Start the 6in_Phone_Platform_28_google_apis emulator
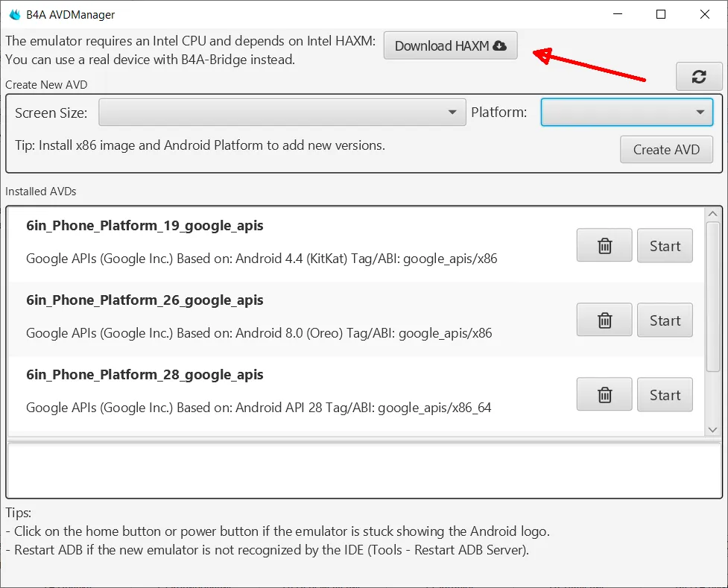Image resolution: width=728 pixels, height=588 pixels. click(x=665, y=395)
